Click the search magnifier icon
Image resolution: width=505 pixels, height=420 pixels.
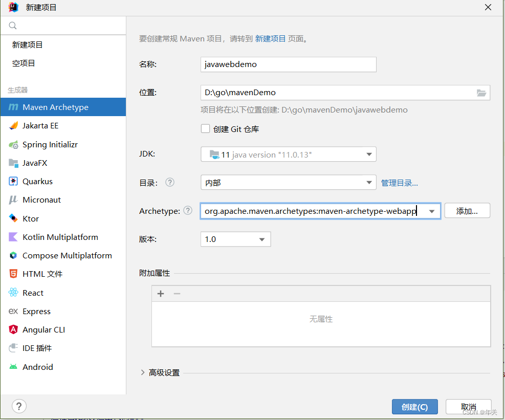[13, 26]
